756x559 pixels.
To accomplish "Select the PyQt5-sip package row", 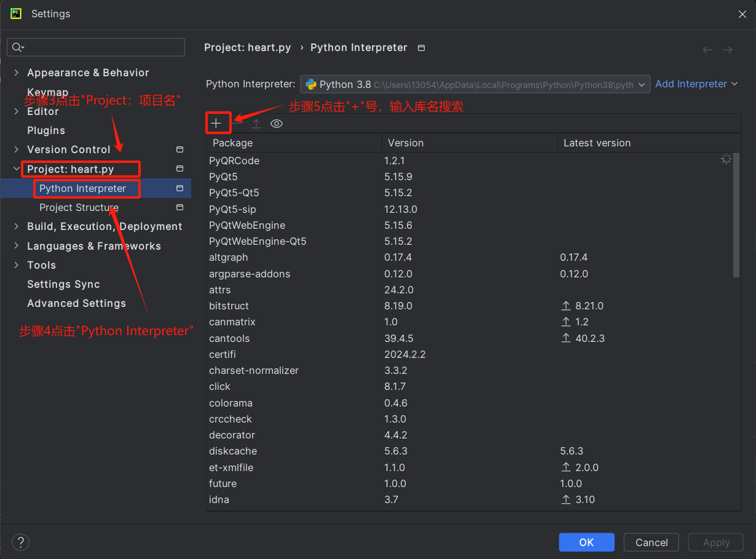I will [x=470, y=209].
